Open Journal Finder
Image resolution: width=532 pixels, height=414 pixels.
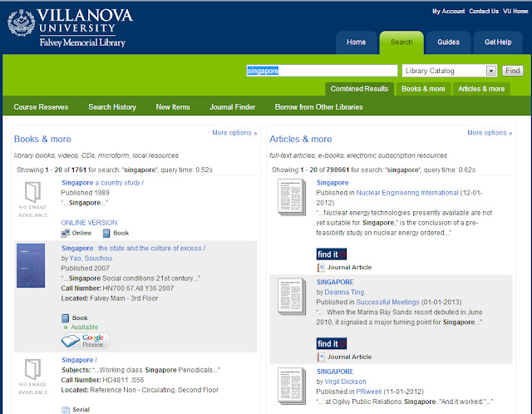(233, 107)
